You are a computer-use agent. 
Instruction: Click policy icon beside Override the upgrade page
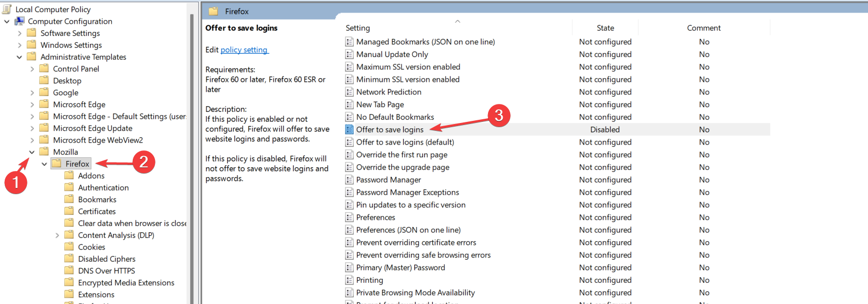coord(349,167)
